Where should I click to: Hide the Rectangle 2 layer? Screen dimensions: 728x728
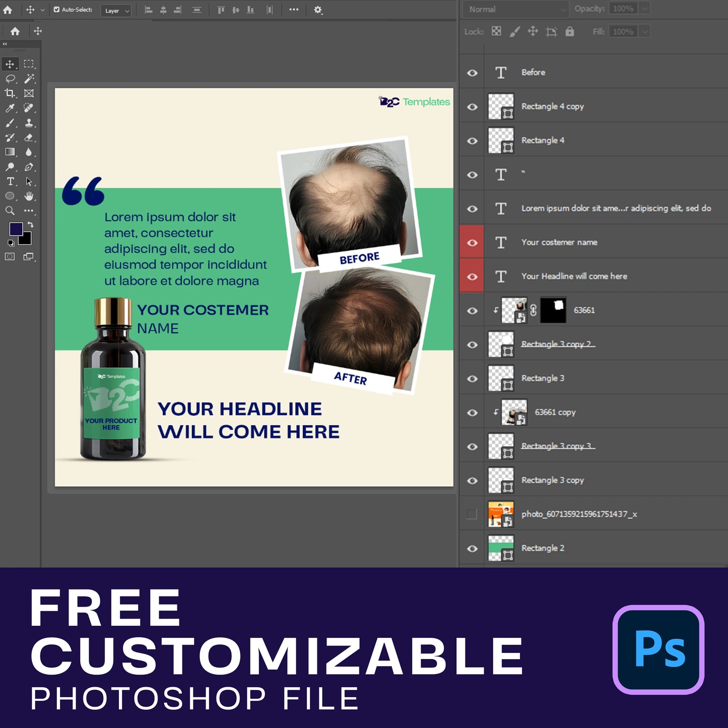pos(472,548)
